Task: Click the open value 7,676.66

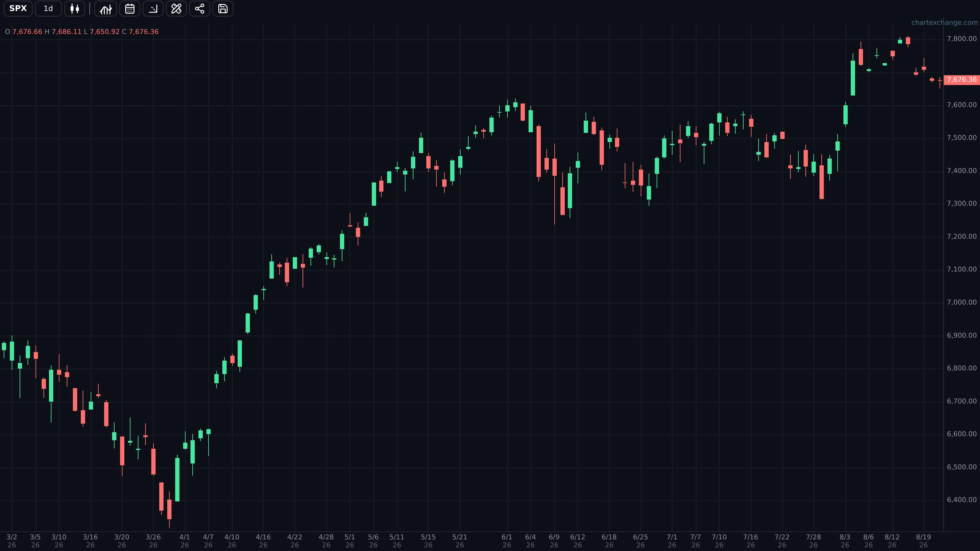Action: point(27,32)
